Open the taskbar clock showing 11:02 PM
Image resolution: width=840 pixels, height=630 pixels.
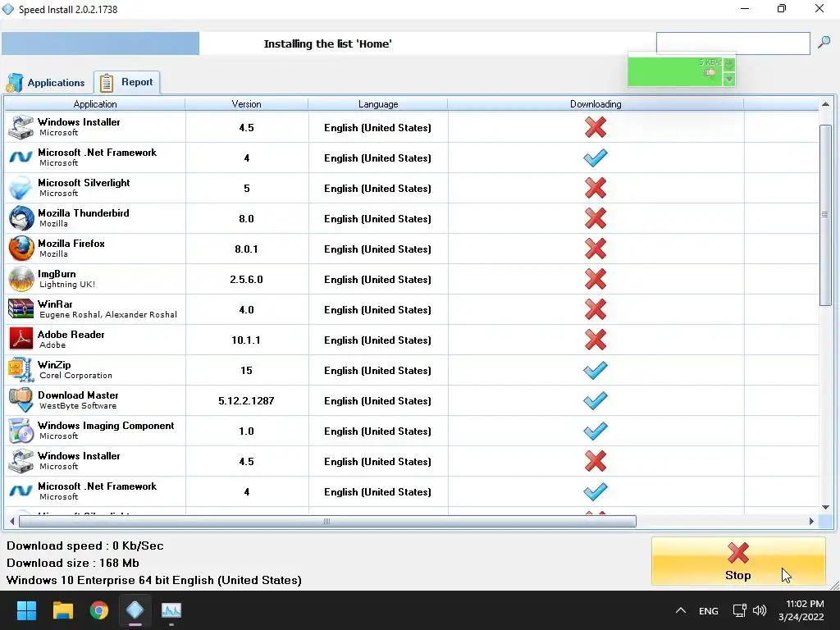pyautogui.click(x=801, y=610)
